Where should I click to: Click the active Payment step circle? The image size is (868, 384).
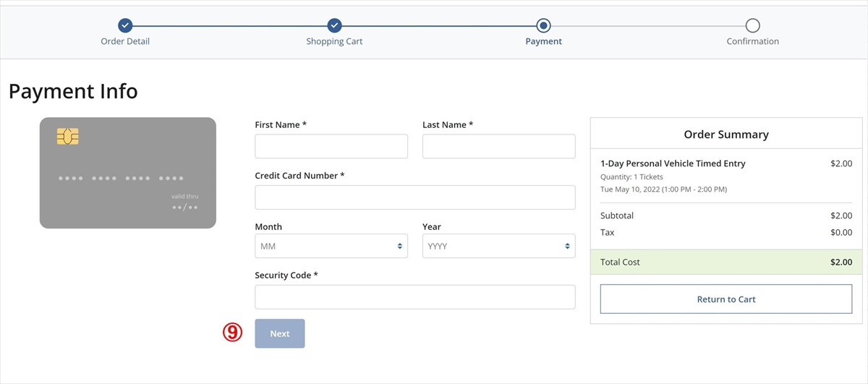coord(544,25)
